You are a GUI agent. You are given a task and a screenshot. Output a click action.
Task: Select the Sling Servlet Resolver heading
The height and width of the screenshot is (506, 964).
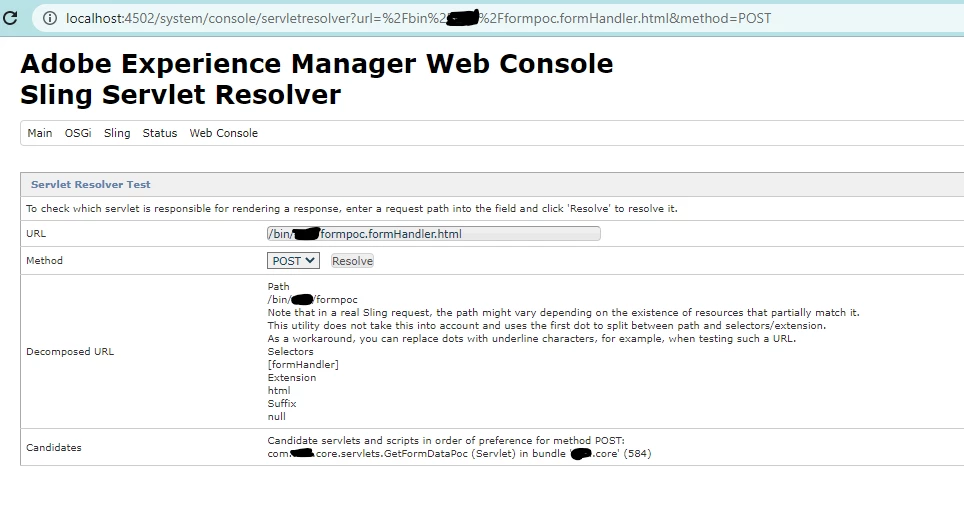pos(181,95)
